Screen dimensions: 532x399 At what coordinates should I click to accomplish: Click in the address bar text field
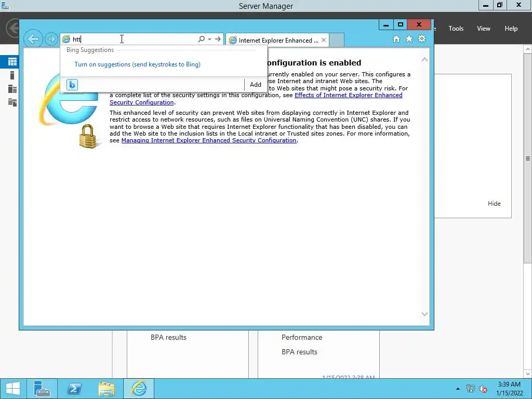(134, 39)
